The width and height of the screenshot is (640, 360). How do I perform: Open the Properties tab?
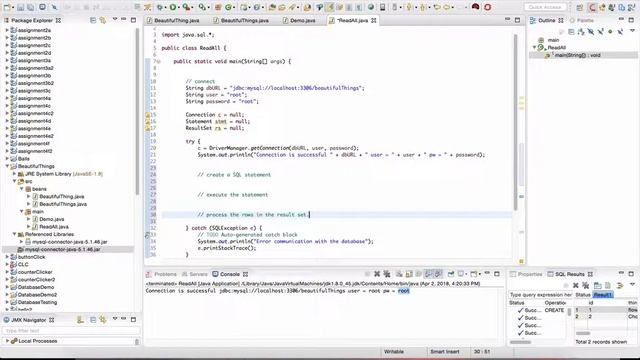pyautogui.click(x=526, y=274)
